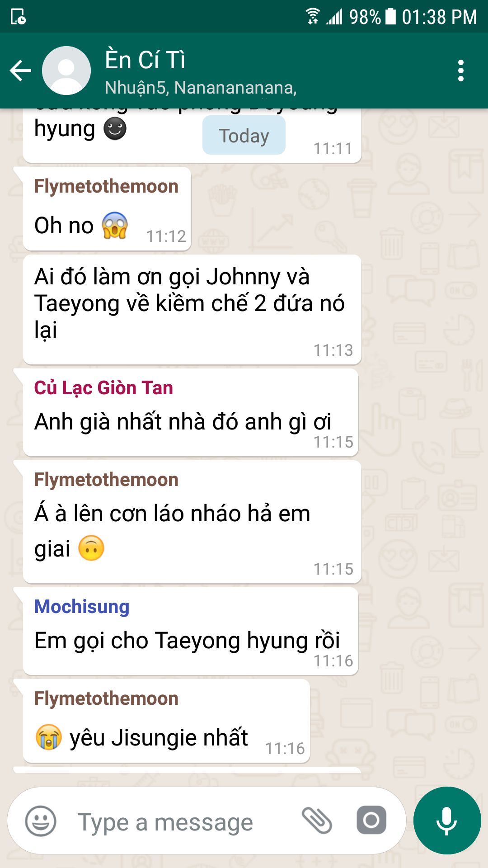488x868 pixels.
Task: Select message about gọi Johnny và Taeyong
Action: 192,310
